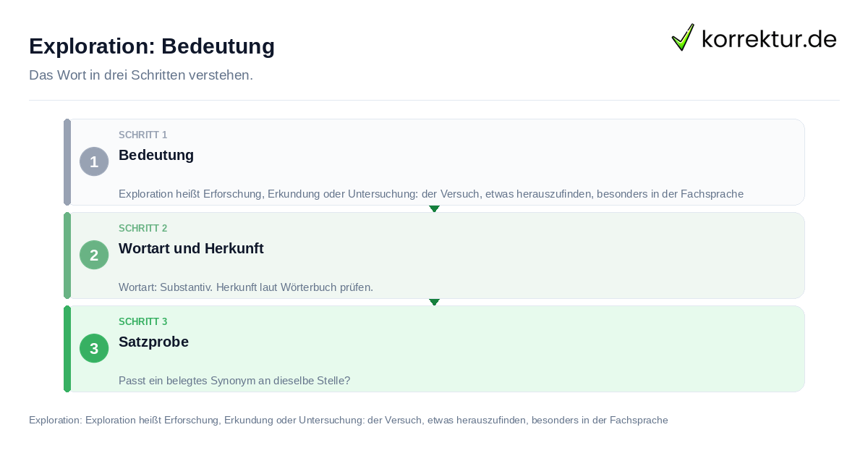Viewport: 868px width, 456px height.
Task: Click the text Wortart: Substantiv. Herkunft laut Wörterbuch prüfen
Action: (246, 287)
